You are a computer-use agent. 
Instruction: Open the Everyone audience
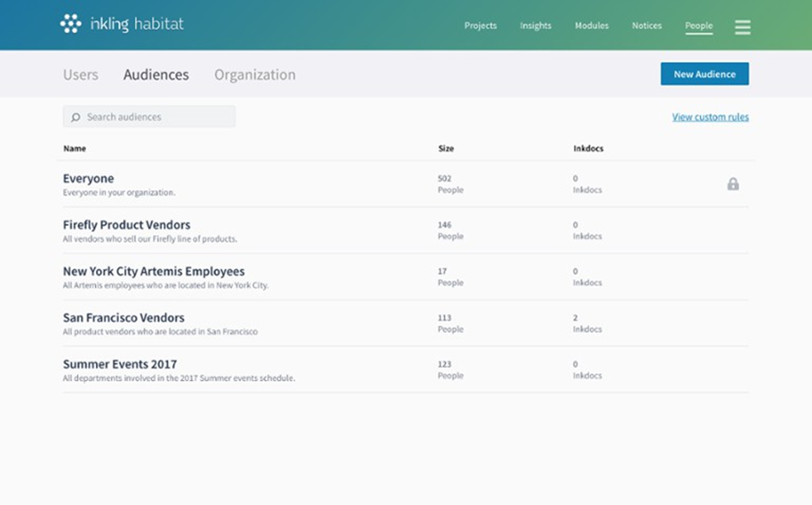tap(88, 179)
